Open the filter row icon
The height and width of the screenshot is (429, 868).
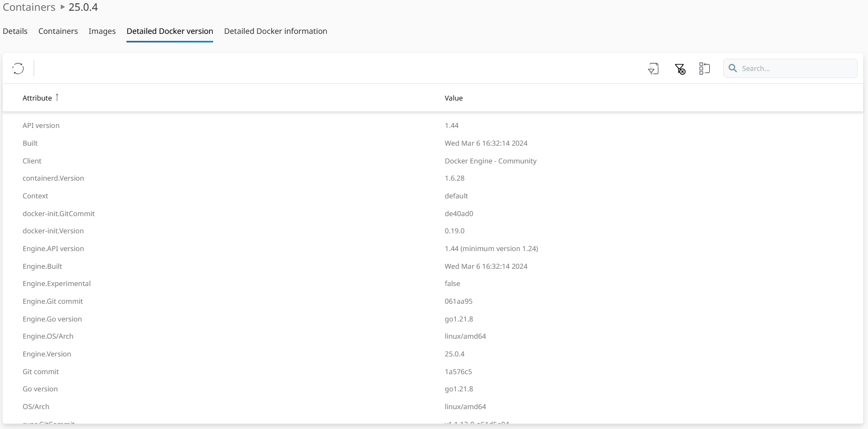click(653, 68)
